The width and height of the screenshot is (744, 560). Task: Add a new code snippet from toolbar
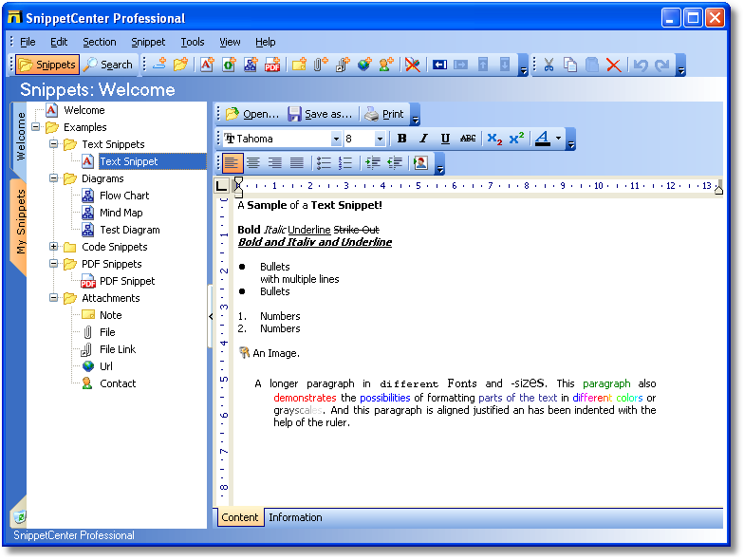229,65
